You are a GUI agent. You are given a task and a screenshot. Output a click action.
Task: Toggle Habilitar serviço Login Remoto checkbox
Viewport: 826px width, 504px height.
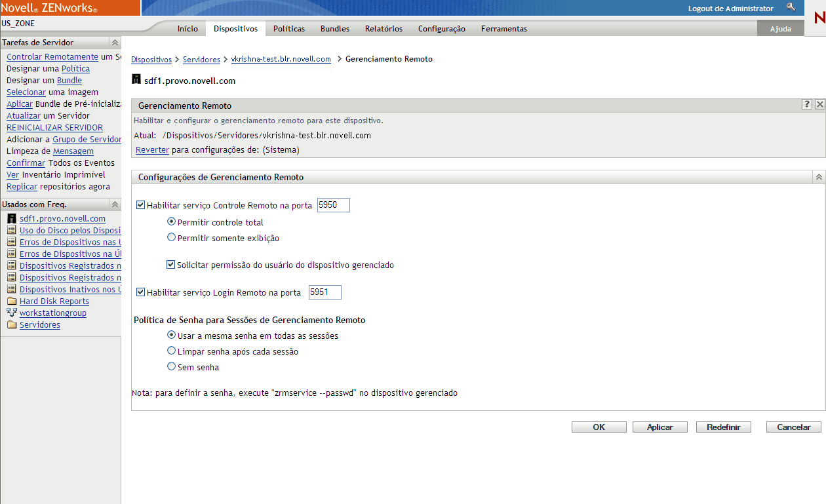[x=140, y=292]
